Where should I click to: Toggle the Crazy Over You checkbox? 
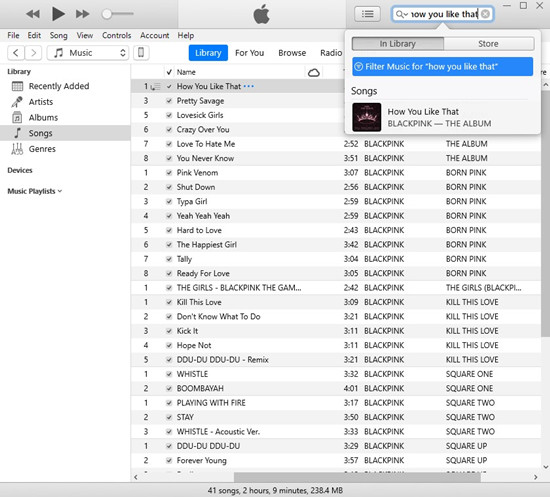(x=169, y=130)
